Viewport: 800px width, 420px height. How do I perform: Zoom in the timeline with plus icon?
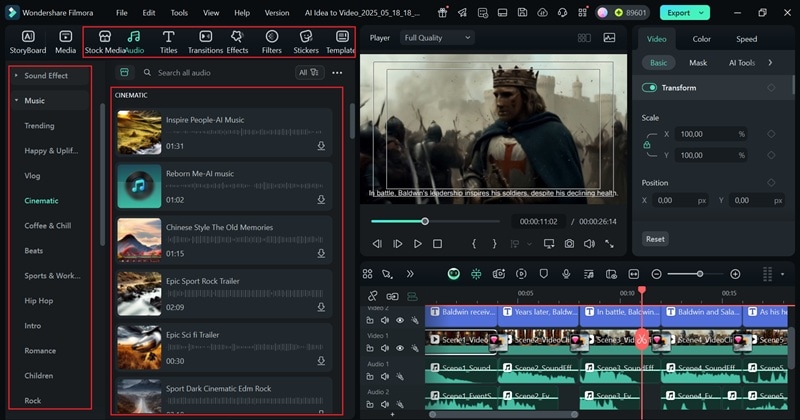point(735,274)
